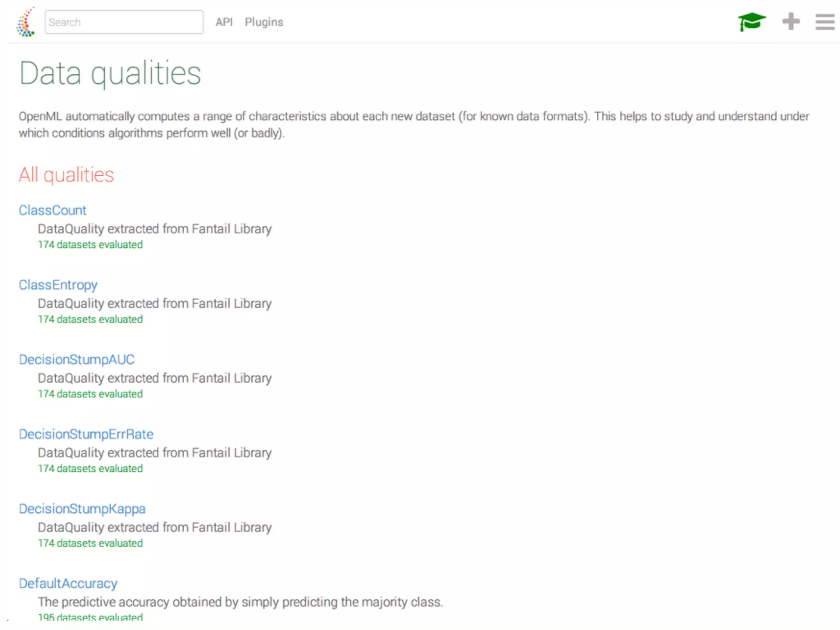
Task: Click datasets evaluated count under DecisionStumpErrRate
Action: coord(90,469)
